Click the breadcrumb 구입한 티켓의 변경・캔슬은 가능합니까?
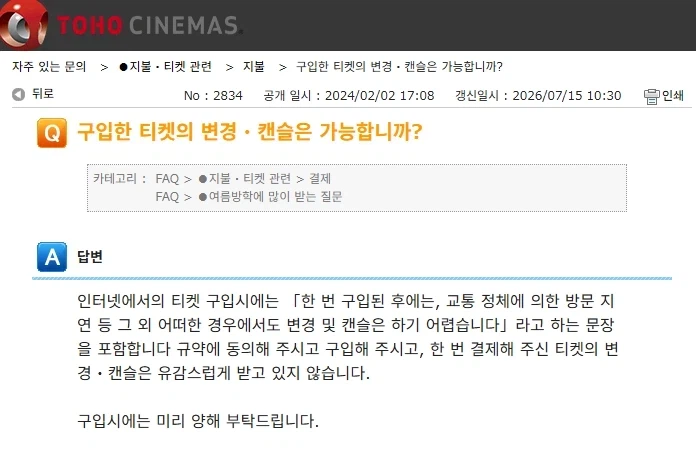696x468 pixels. tap(399, 67)
